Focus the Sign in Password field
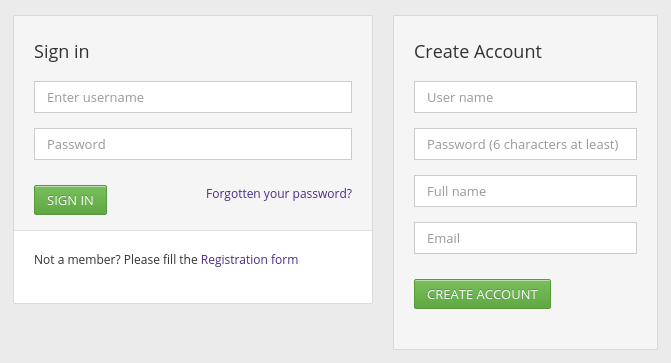This screenshot has width=671, height=363. 193,144
